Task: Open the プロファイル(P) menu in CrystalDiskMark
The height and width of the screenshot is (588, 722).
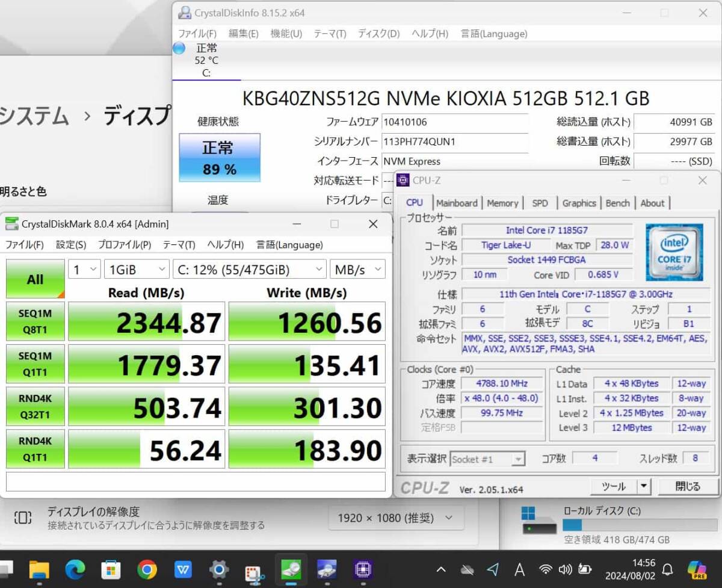Action: click(x=124, y=245)
